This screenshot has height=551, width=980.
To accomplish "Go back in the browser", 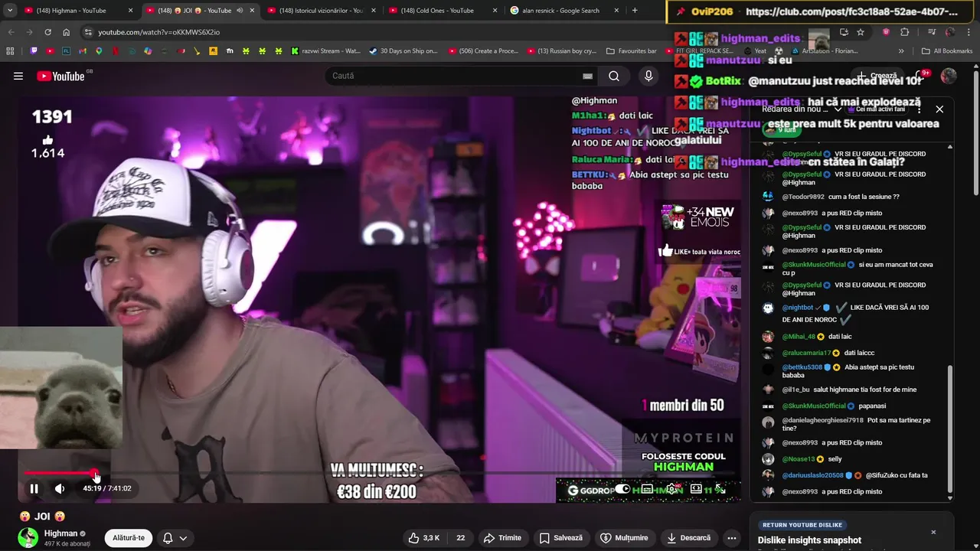I will [x=11, y=32].
